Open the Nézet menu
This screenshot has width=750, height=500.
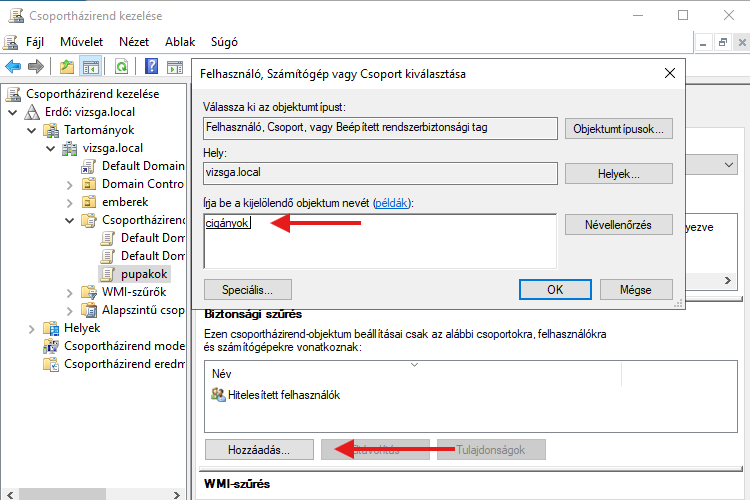133,42
